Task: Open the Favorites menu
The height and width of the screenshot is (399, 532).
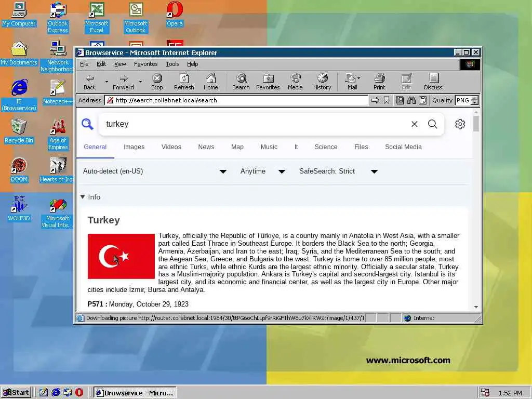Action: click(x=145, y=64)
